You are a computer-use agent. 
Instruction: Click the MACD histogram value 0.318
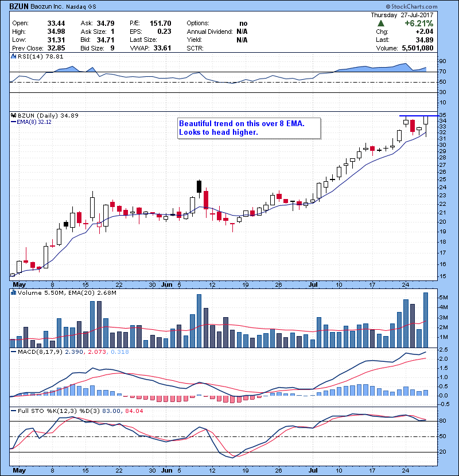coord(120,352)
